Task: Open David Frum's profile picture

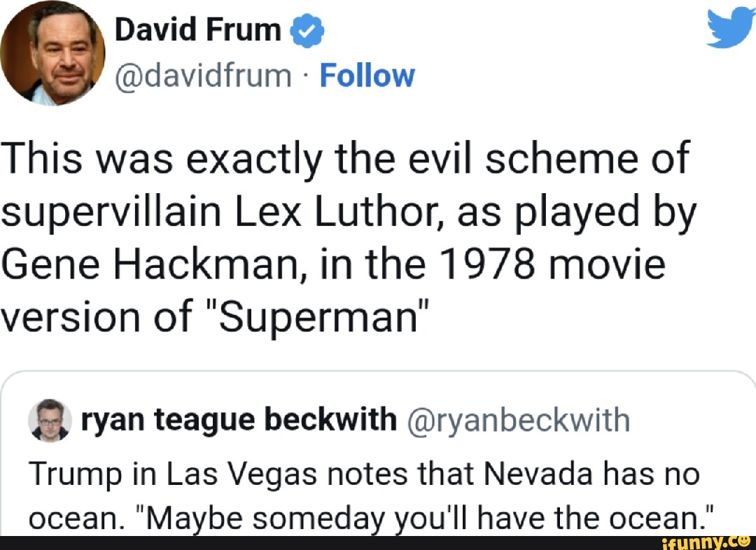Action: (x=53, y=52)
